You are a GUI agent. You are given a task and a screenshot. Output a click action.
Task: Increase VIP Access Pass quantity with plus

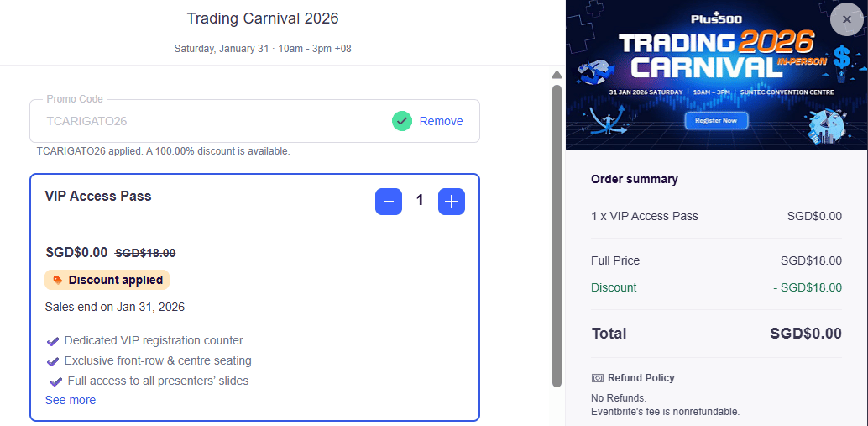tap(452, 202)
